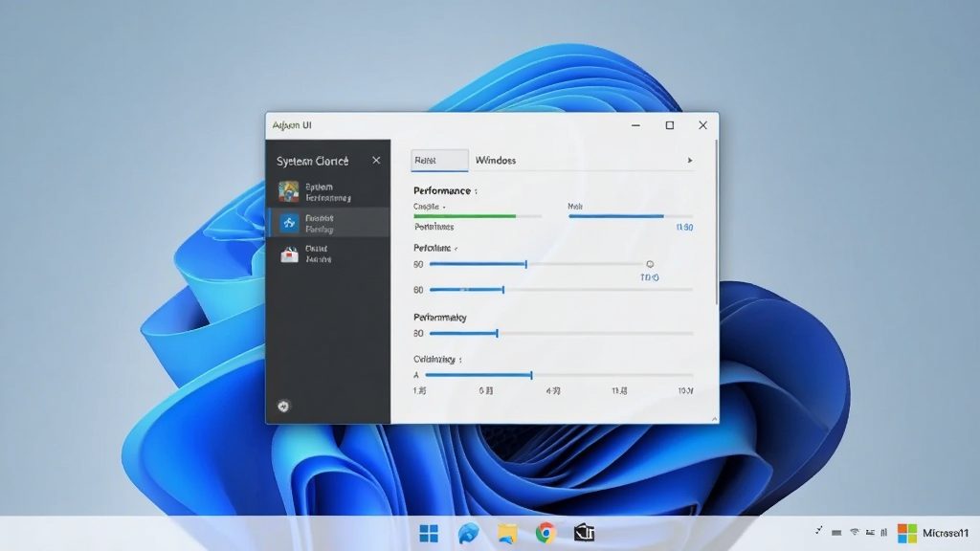Select the colorful first sidebar item icon

pos(289,191)
